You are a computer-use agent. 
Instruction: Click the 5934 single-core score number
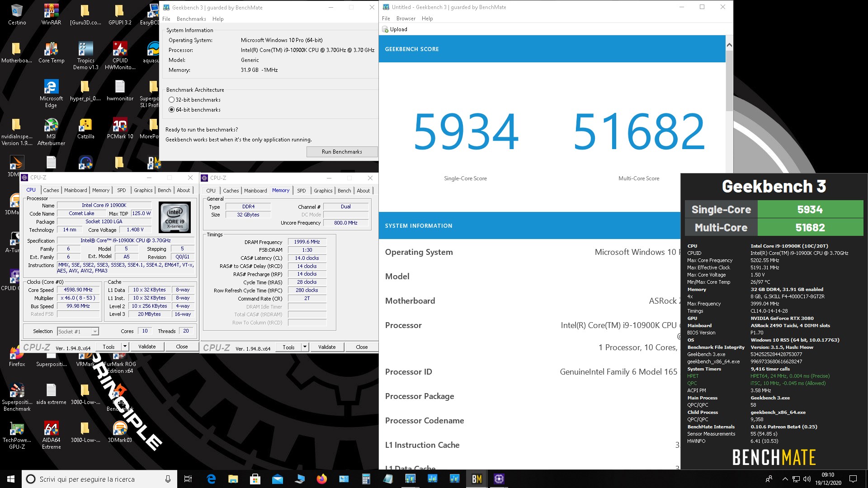[466, 131]
